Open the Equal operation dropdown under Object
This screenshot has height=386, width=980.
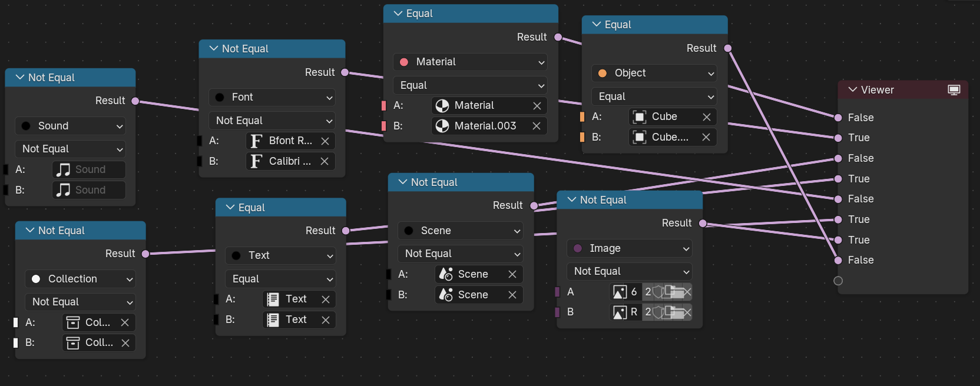click(x=654, y=96)
